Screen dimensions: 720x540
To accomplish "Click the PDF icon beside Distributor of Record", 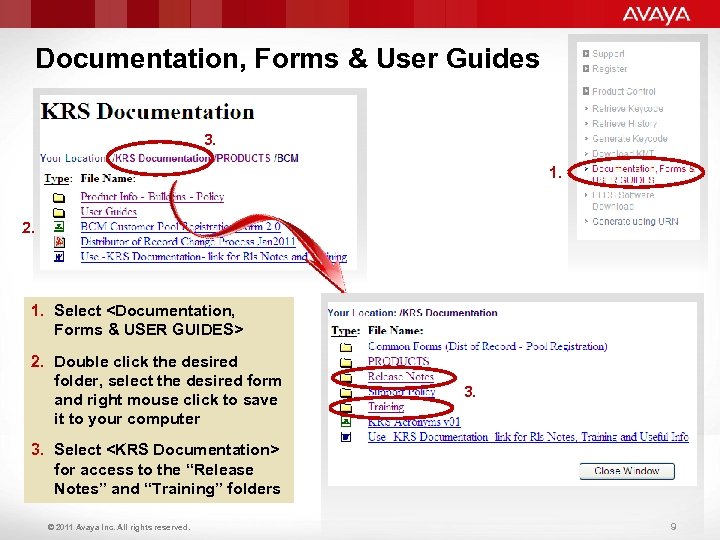I will [x=59, y=242].
